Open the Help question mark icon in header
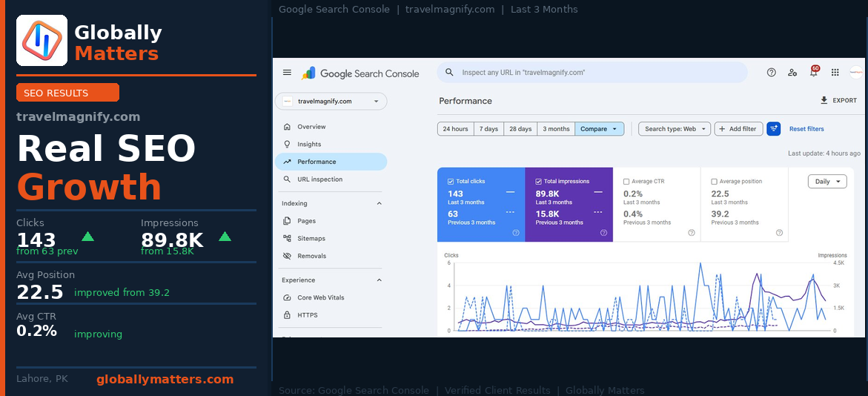 coord(771,73)
